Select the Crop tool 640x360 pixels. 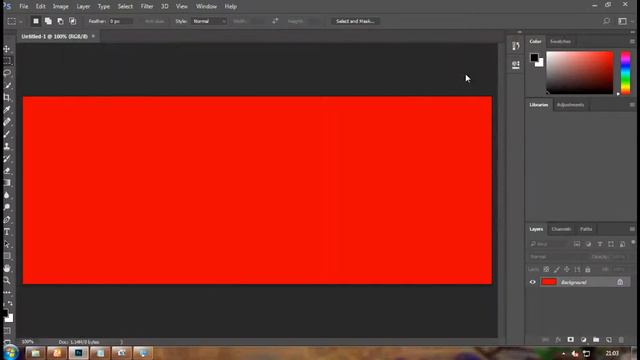(x=7, y=98)
